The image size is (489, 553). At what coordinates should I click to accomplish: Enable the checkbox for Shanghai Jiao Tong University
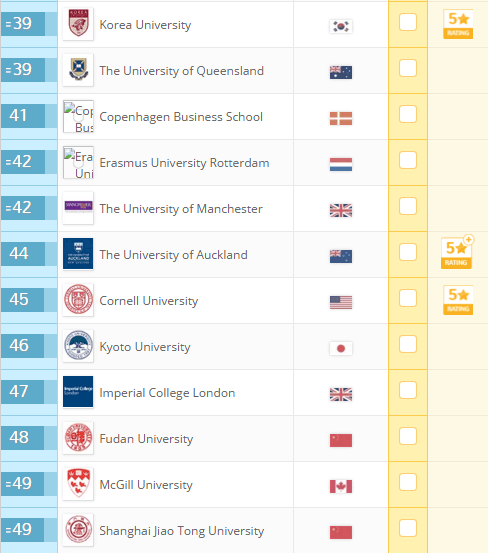click(408, 528)
